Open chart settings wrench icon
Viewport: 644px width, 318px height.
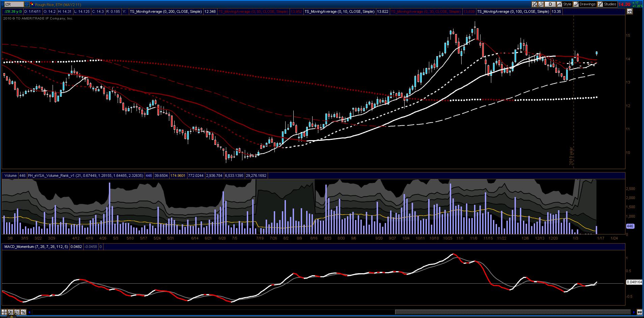coord(541,4)
